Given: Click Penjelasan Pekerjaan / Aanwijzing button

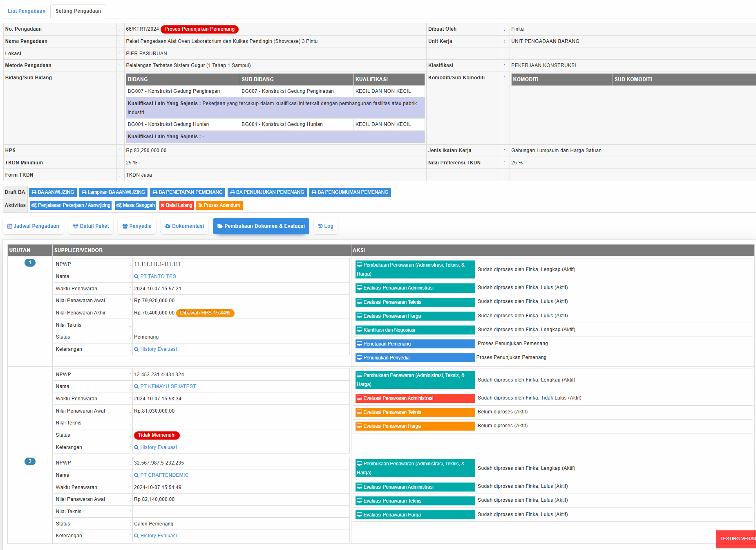Looking at the screenshot, I should pyautogui.click(x=71, y=205).
